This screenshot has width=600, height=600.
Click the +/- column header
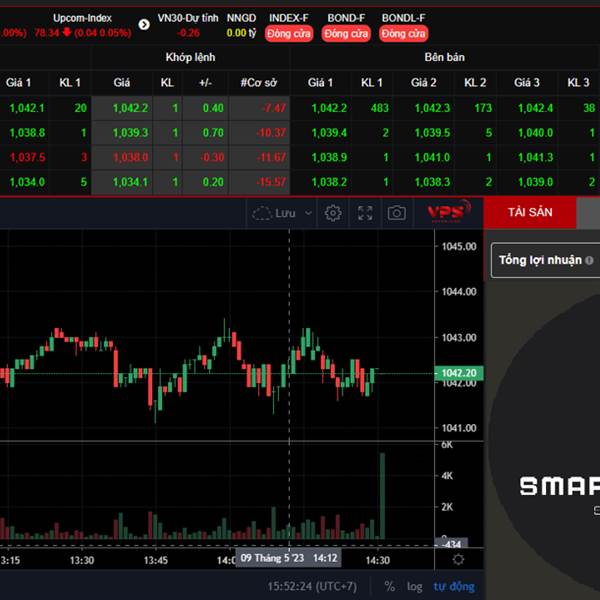click(205, 83)
